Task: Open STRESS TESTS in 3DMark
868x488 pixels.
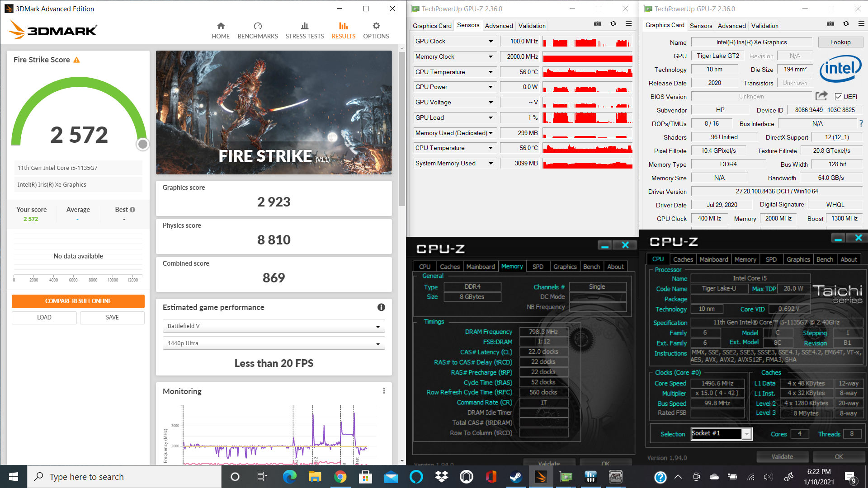Action: 305,31
